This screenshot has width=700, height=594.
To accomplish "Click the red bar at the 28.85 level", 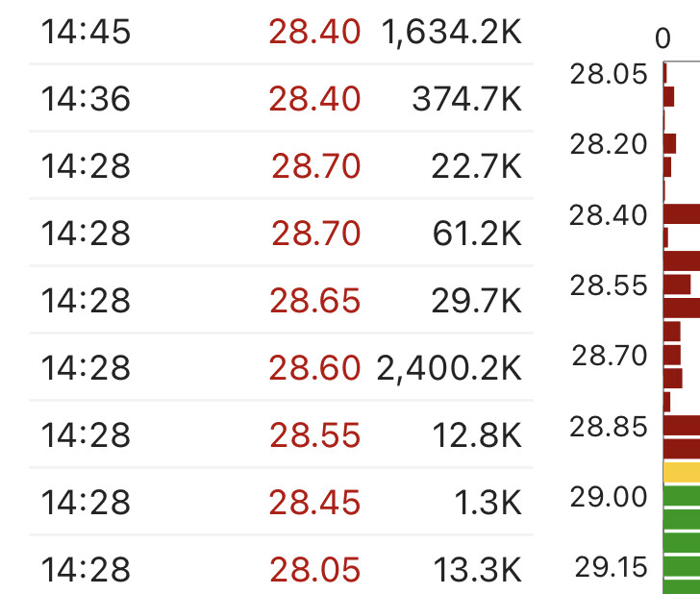I will [x=681, y=427].
